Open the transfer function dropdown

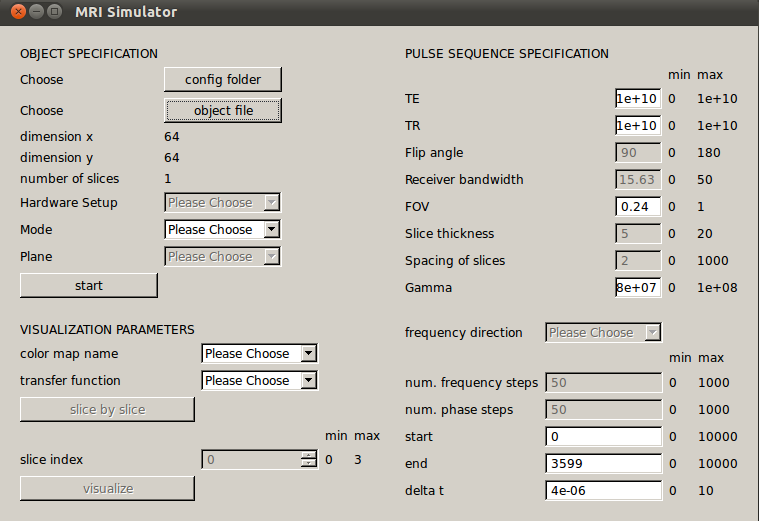point(259,380)
